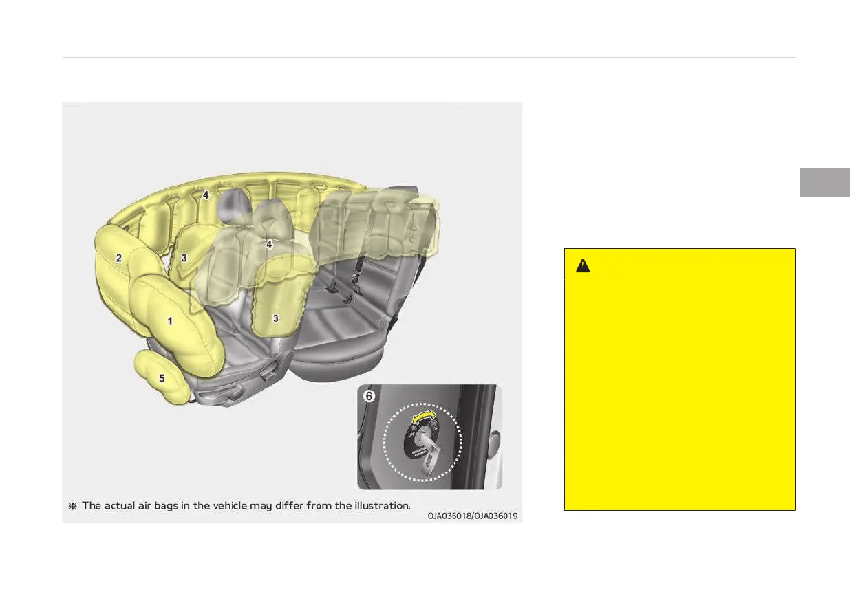The height and width of the screenshot is (616, 858).
Task: Click the circled number 6 label
Action: tap(370, 397)
